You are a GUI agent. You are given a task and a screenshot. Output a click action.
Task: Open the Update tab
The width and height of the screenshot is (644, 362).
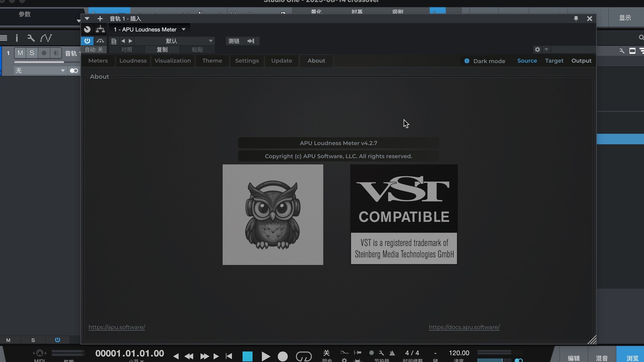point(281,61)
